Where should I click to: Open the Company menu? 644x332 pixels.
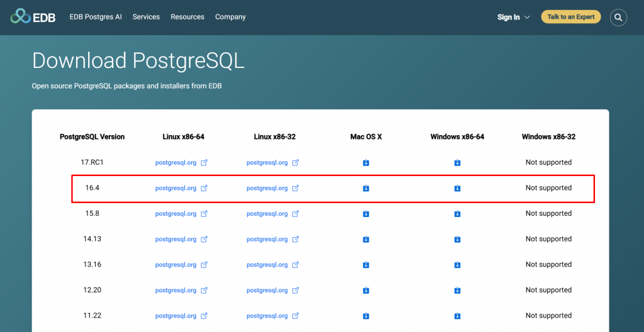click(230, 17)
